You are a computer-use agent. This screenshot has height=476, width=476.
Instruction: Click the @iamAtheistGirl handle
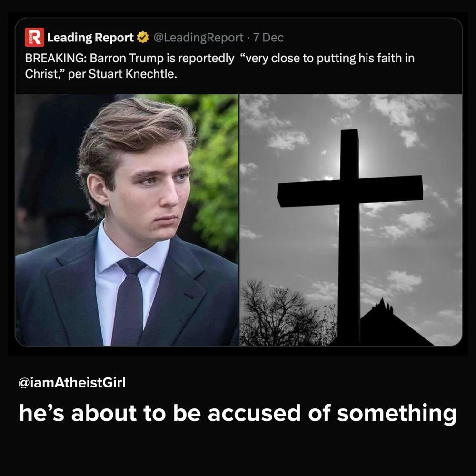[x=72, y=383]
